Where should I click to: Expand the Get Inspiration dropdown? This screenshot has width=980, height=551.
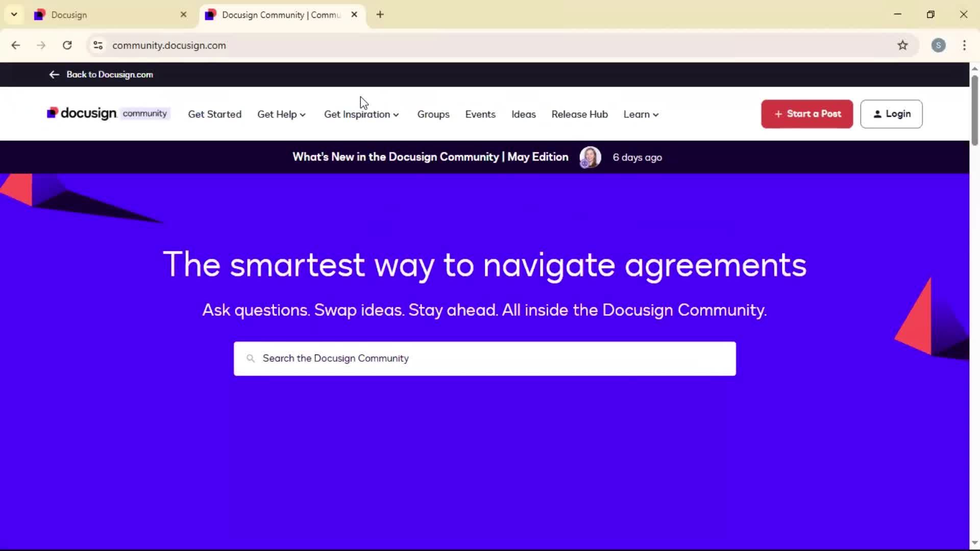(x=361, y=114)
